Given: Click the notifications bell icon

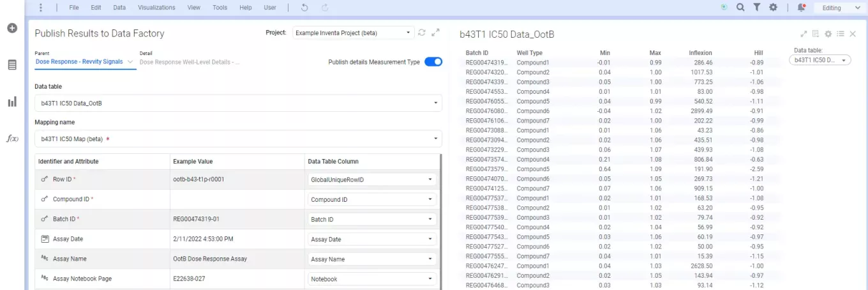Looking at the screenshot, I should 801,8.
